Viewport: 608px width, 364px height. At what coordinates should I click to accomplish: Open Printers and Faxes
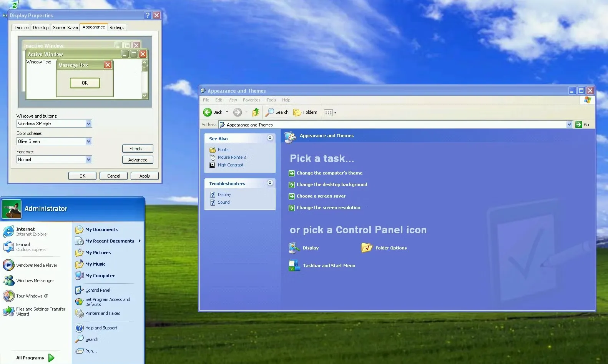point(98,313)
